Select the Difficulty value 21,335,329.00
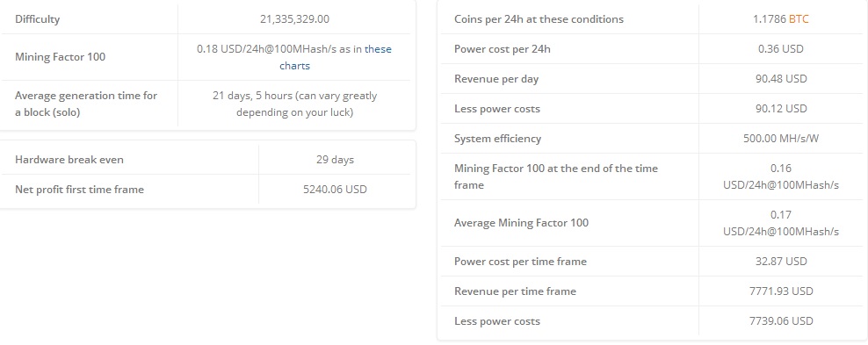Viewport: 868px width, 345px height. pos(294,19)
